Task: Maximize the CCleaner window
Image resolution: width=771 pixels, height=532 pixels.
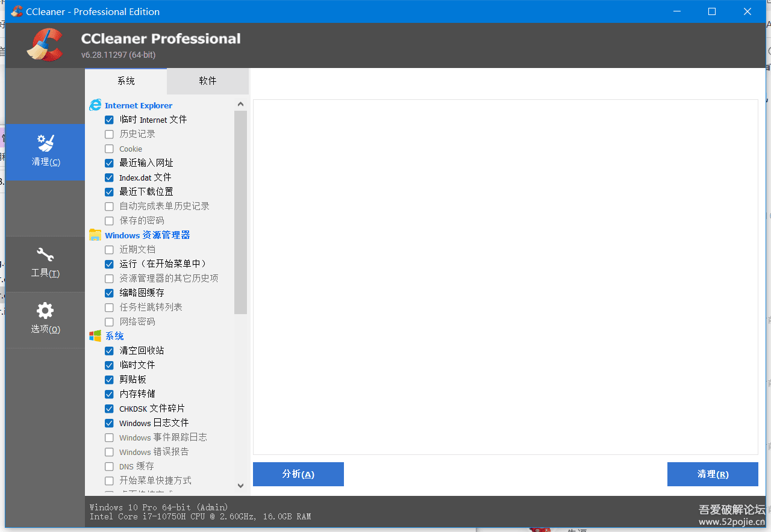Action: [712, 11]
